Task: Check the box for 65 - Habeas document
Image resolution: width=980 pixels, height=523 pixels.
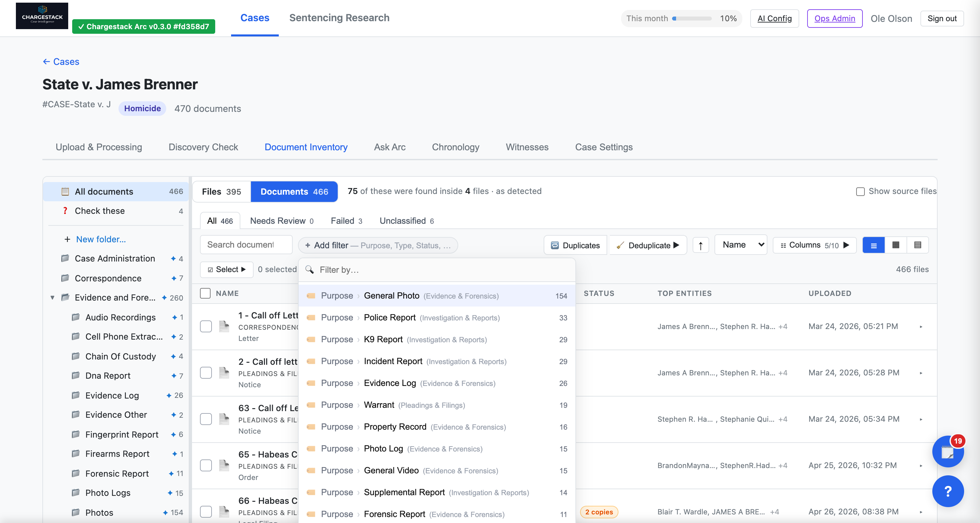Action: pyautogui.click(x=206, y=465)
